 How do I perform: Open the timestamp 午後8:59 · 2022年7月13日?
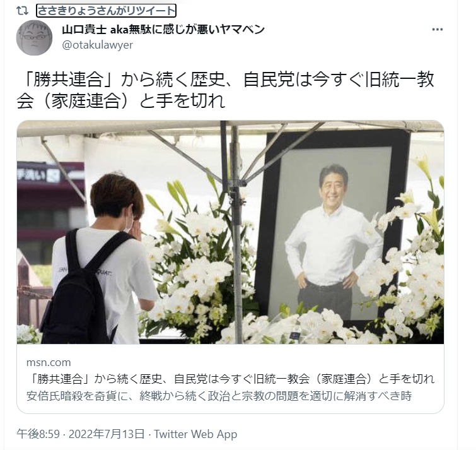(81, 434)
